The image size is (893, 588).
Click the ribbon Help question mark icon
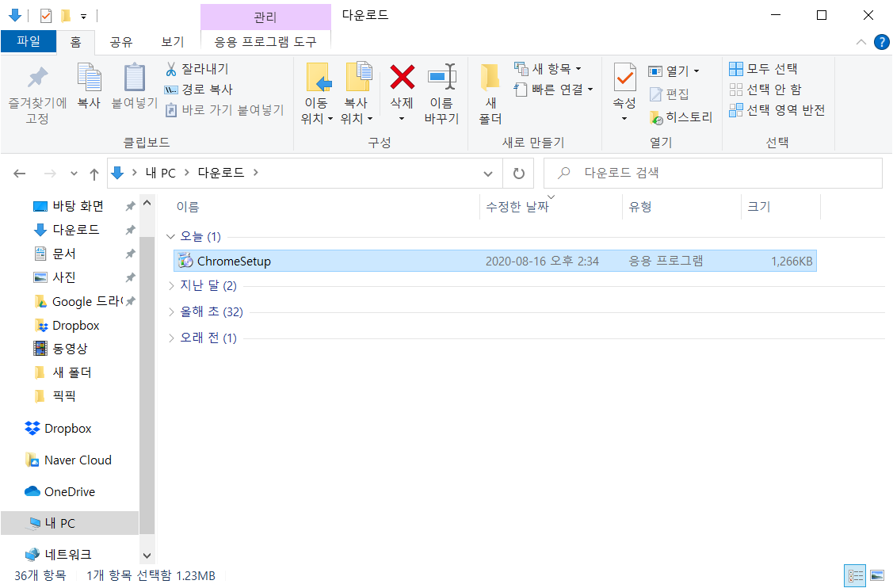[881, 42]
